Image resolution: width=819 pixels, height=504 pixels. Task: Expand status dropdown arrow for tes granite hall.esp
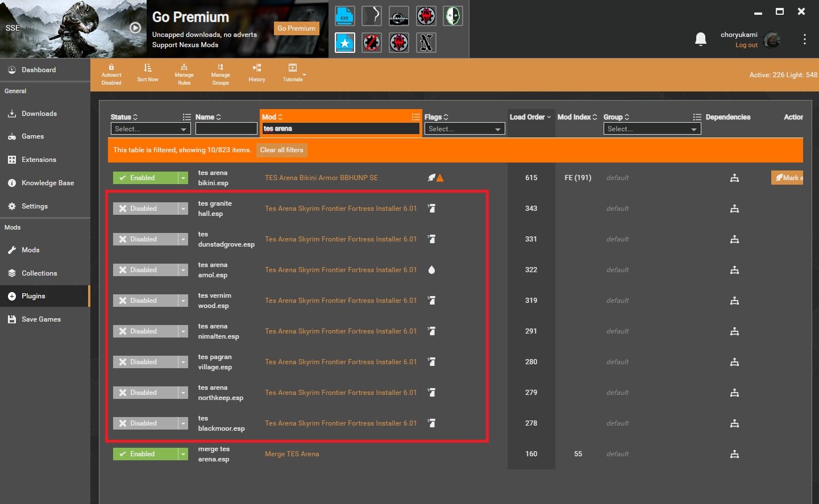(183, 209)
